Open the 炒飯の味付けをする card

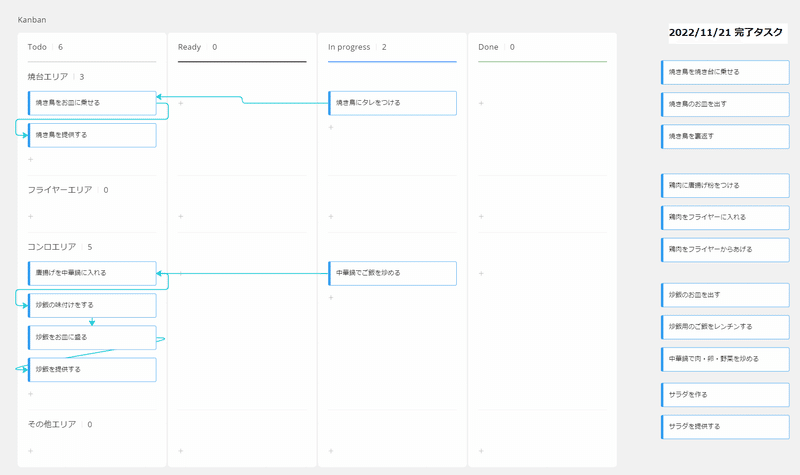tap(92, 305)
